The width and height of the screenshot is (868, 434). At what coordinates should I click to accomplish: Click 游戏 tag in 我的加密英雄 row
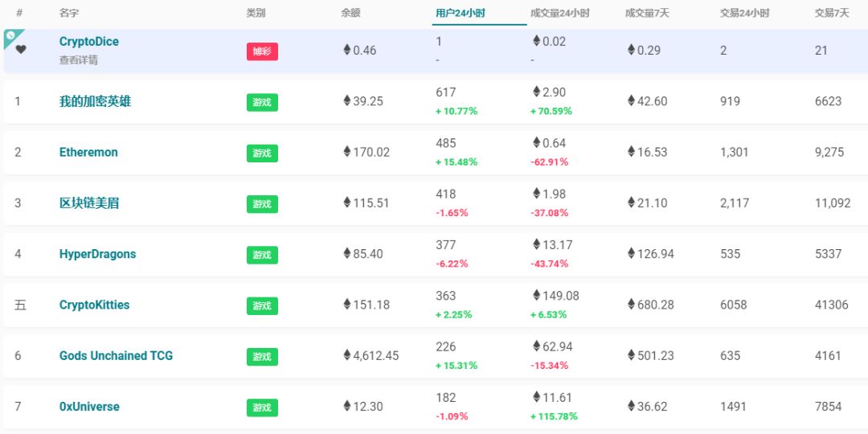click(262, 102)
